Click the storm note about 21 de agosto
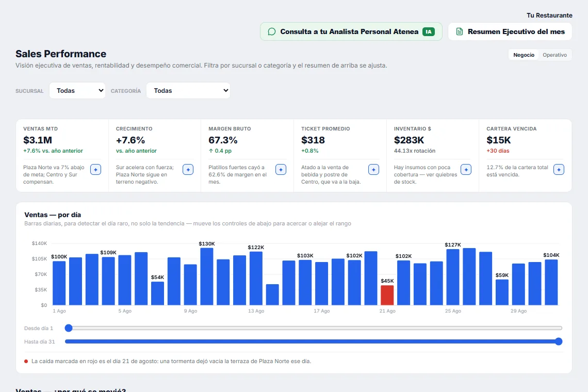 coord(171,361)
